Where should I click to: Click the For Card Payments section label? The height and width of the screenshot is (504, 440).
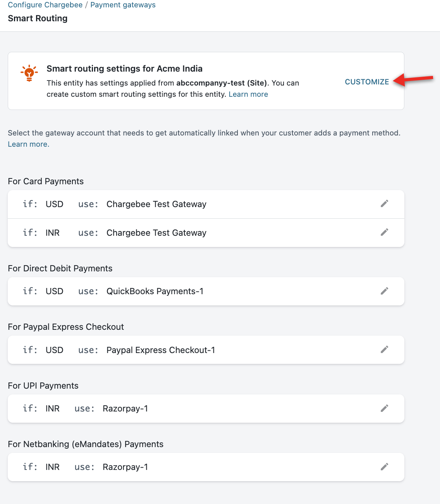pos(46,182)
